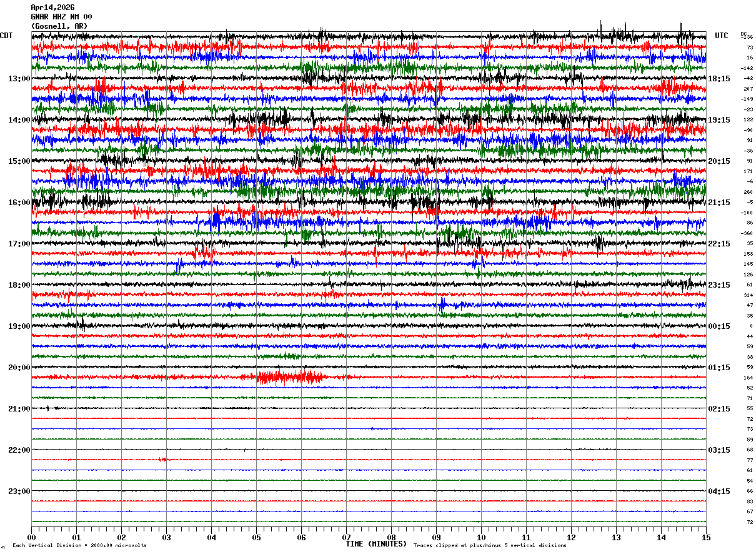This screenshot has height=554, width=756.
Task: Select the 17:00 CDT time label
Action: click(x=19, y=244)
